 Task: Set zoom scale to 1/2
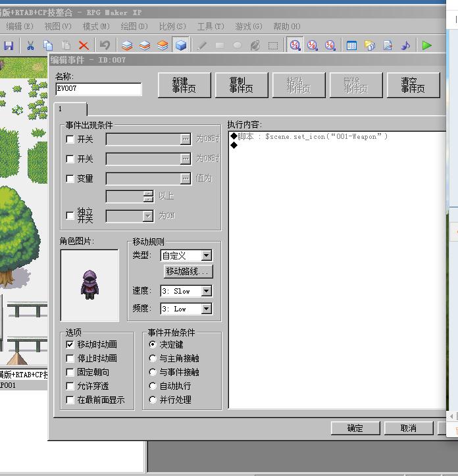(313, 45)
